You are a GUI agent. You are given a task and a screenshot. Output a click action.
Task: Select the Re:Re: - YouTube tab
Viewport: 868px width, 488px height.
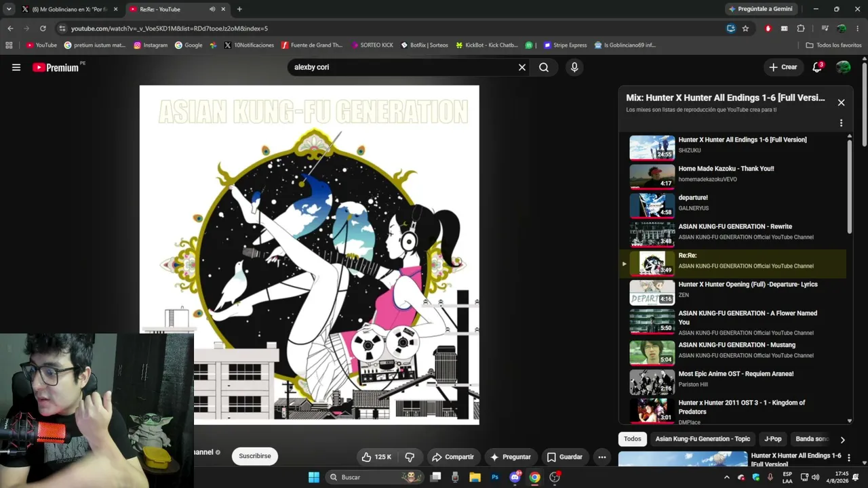tap(178, 9)
